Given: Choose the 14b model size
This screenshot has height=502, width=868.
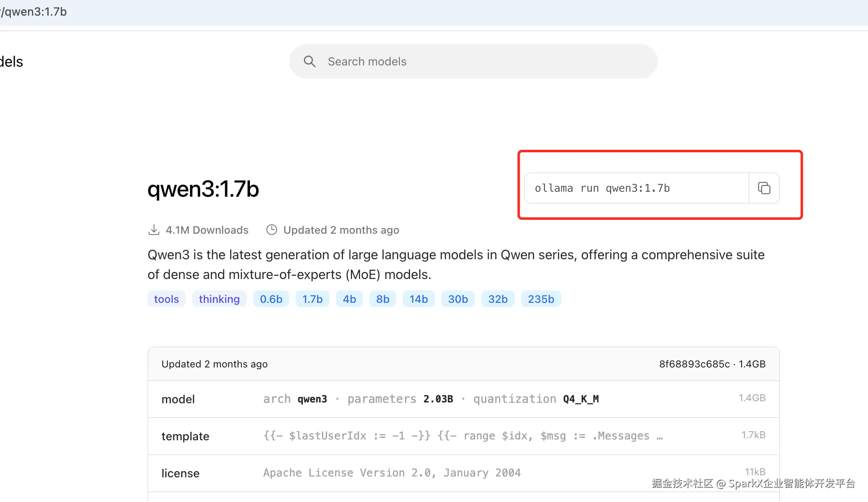Looking at the screenshot, I should [x=418, y=299].
